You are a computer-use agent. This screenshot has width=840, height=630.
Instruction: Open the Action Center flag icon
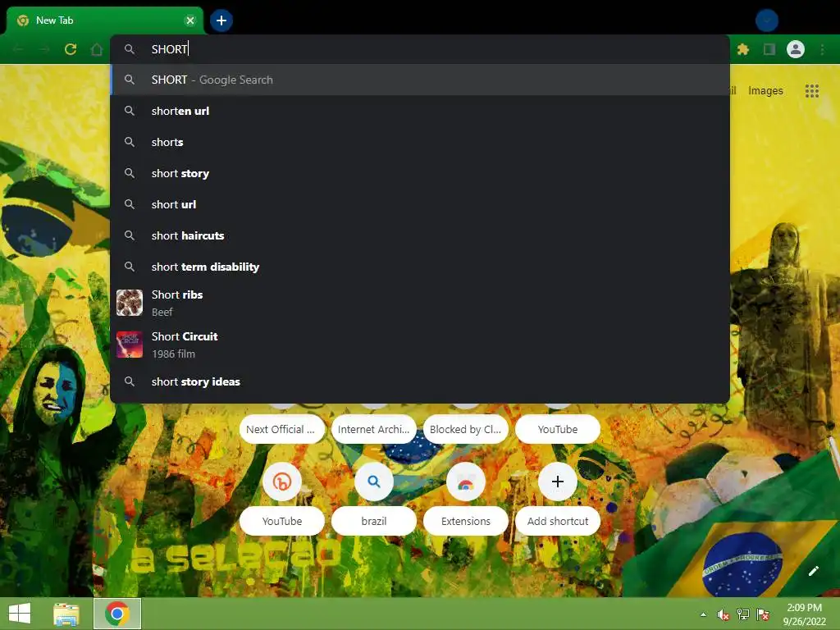(763, 614)
